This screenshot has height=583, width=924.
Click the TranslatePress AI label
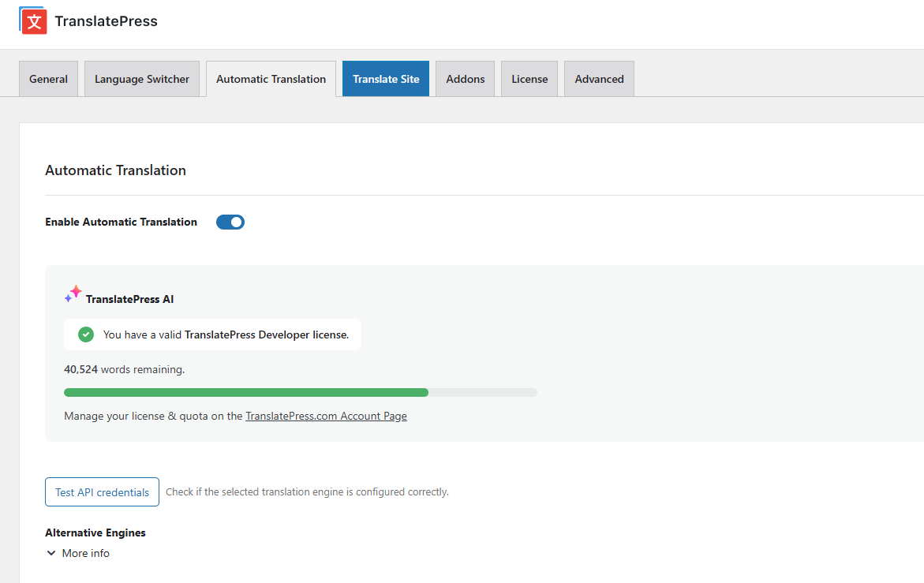[x=130, y=299]
